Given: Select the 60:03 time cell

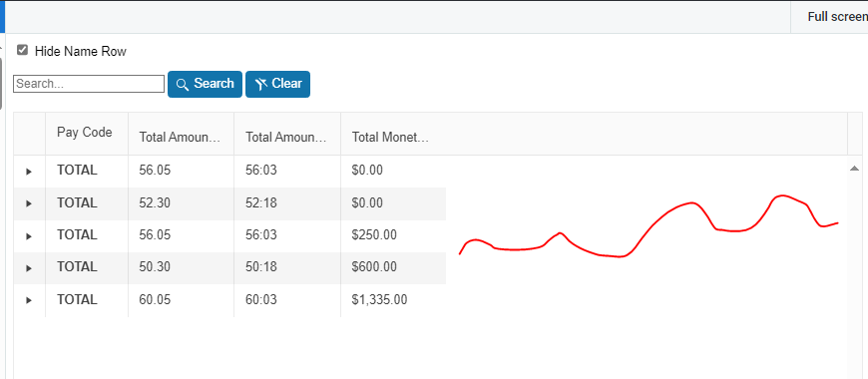Looking at the screenshot, I should coord(286,300).
